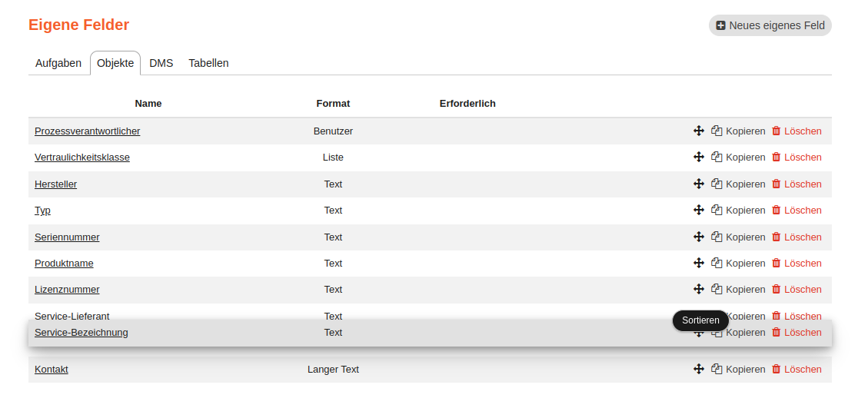Delete the Service-Lieferant field

point(796,316)
